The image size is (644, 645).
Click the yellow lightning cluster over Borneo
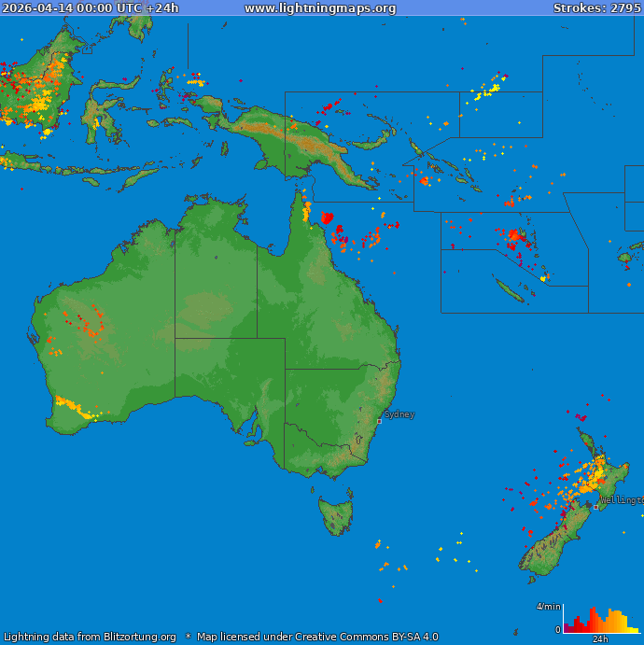coord(41,103)
